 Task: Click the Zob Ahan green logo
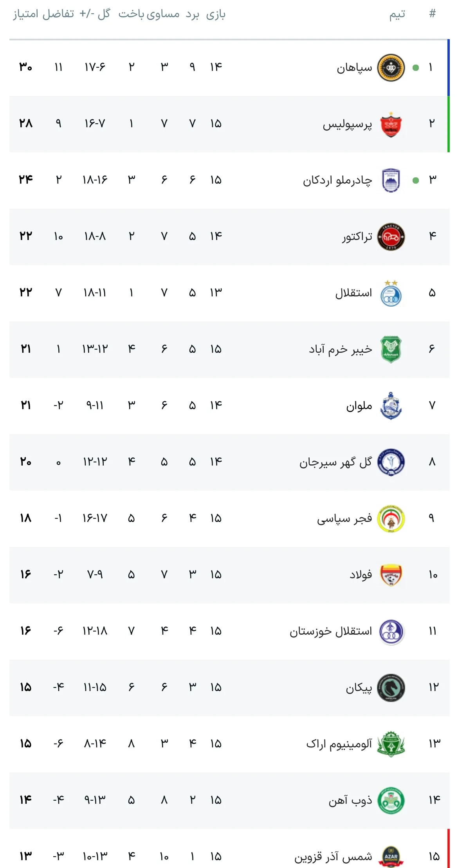[391, 800]
